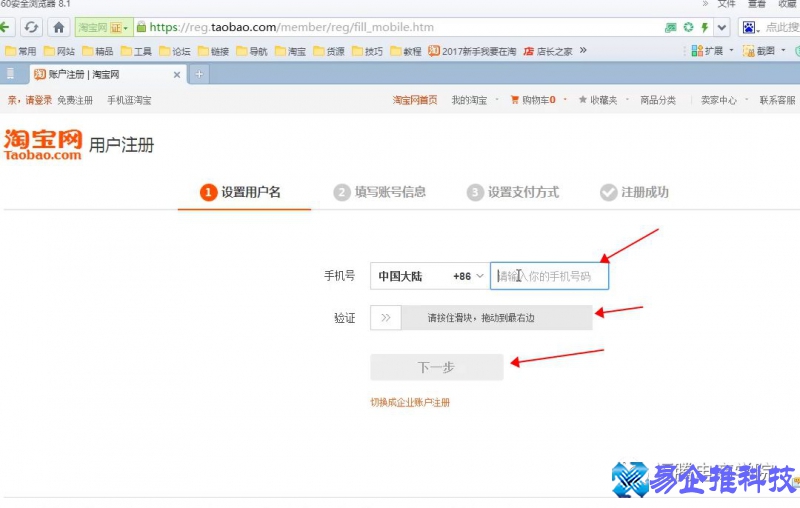Open the 链接 bookmarks folder
Viewport: 800px width, 508px height.
(x=213, y=51)
